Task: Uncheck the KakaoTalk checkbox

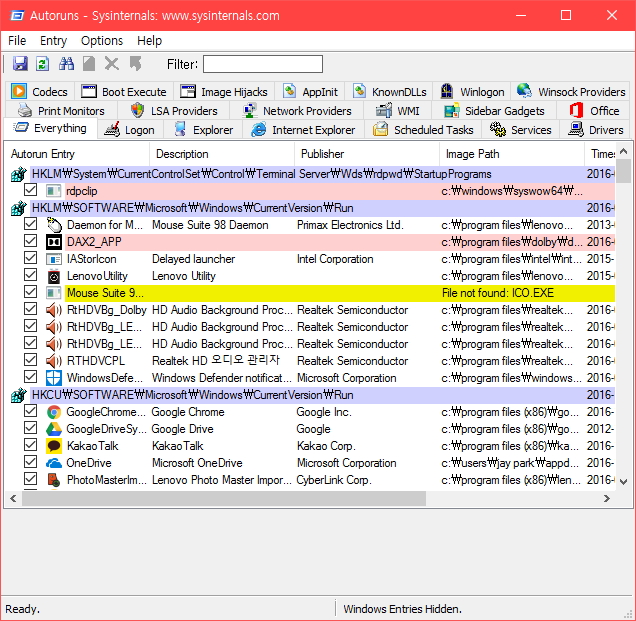Action: [x=30, y=445]
